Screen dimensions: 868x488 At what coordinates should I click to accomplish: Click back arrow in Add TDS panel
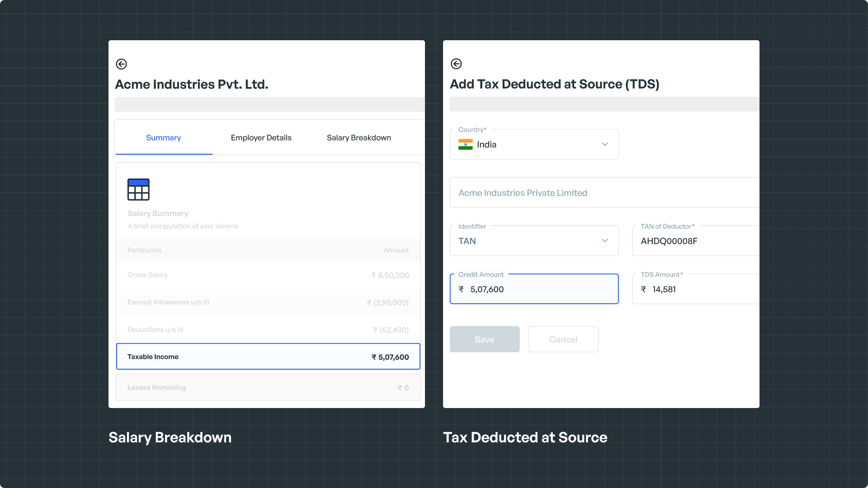coord(456,64)
